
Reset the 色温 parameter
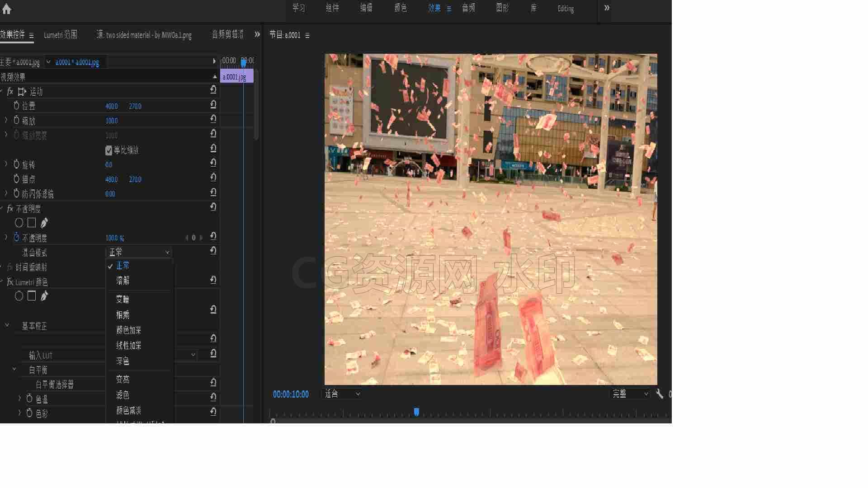(x=213, y=397)
